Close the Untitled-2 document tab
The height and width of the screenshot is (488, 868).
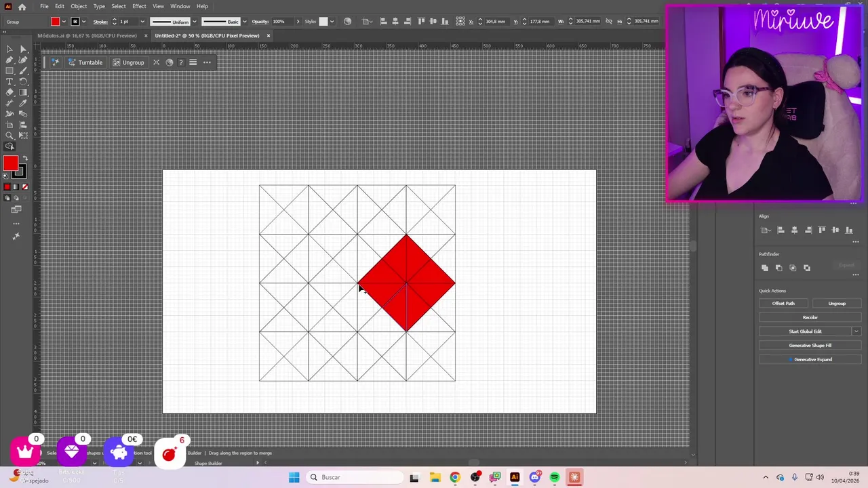(268, 35)
